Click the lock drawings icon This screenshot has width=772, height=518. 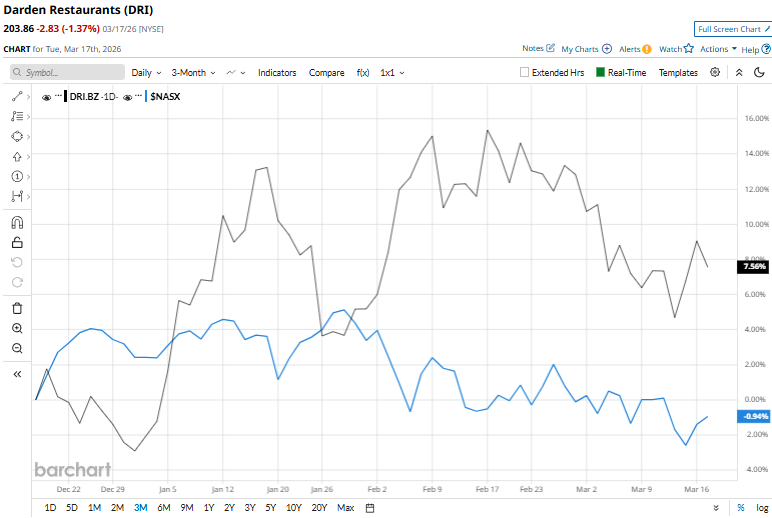tap(17, 242)
